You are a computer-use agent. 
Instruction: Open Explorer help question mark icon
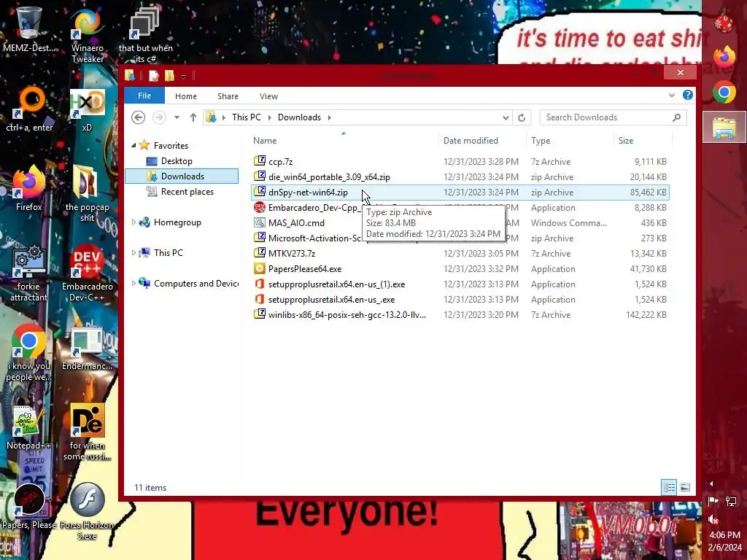pos(687,95)
